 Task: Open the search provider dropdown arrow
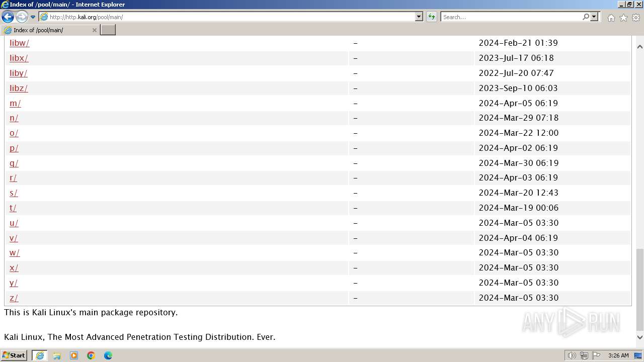pos(594,17)
